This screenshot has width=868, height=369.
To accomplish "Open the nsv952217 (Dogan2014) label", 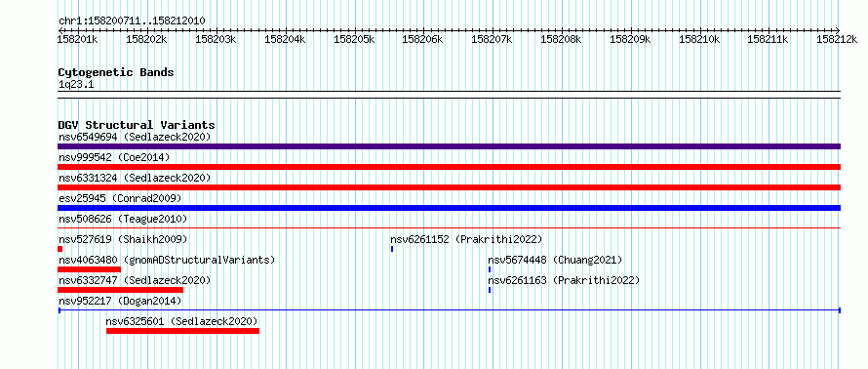I will click(120, 301).
